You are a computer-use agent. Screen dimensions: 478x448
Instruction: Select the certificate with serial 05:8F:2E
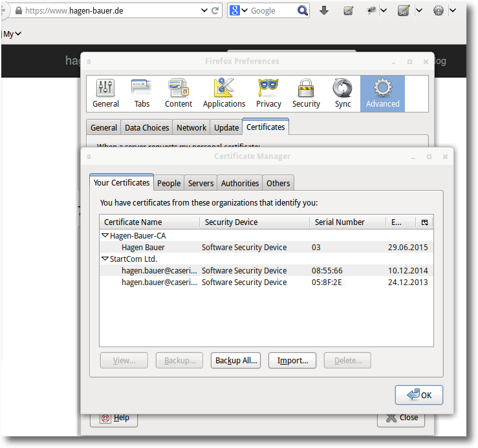point(266,283)
